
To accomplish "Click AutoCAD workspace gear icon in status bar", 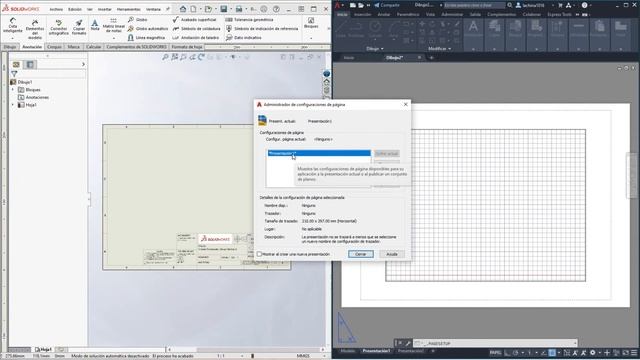I will coord(593,353).
